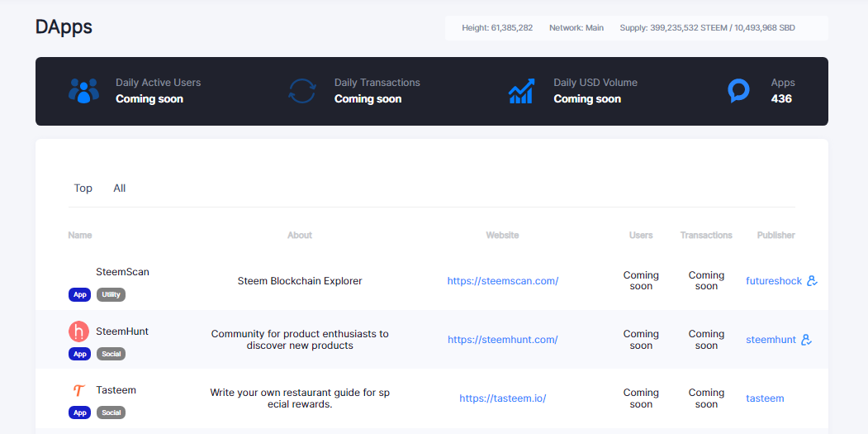
Task: Open publisher futureshock profile link
Action: pos(774,281)
